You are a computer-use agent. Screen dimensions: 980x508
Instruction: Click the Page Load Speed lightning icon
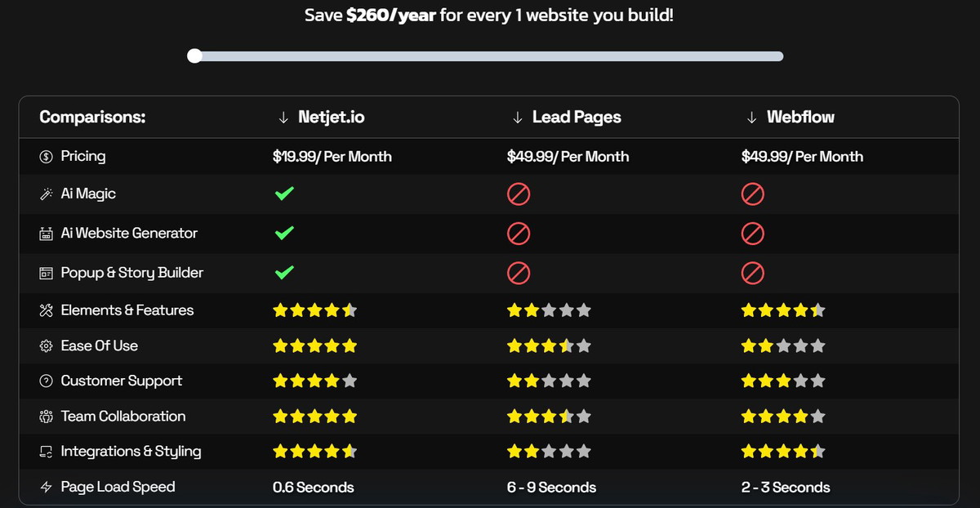tap(46, 488)
